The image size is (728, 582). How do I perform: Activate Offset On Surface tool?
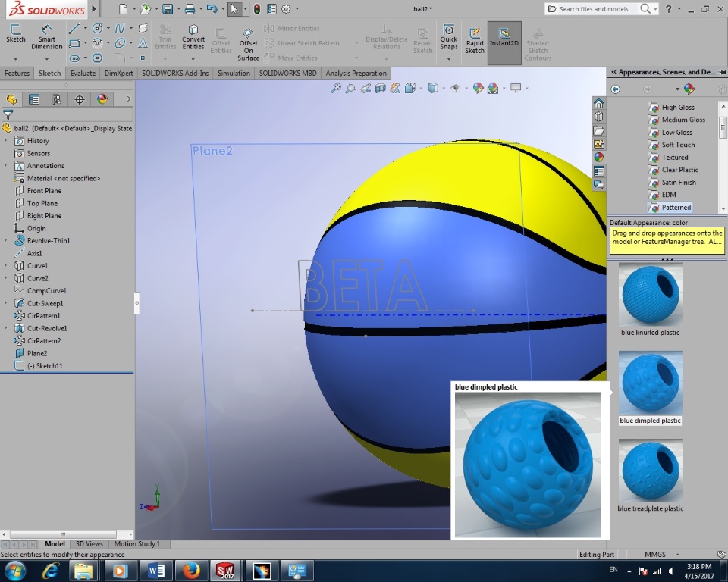(x=249, y=44)
